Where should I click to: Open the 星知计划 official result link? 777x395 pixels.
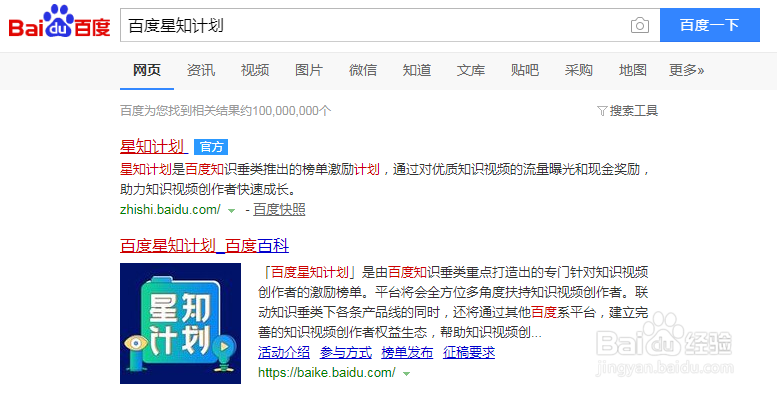tap(153, 147)
